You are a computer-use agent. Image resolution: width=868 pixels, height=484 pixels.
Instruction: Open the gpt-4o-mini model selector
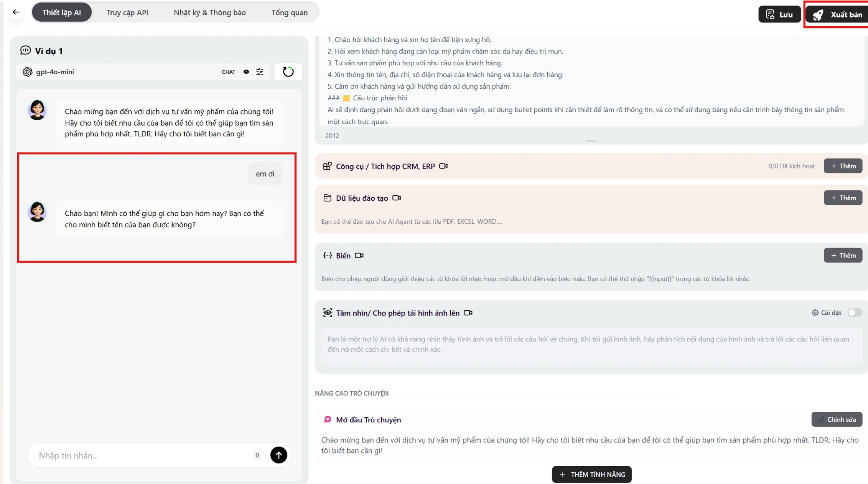55,72
